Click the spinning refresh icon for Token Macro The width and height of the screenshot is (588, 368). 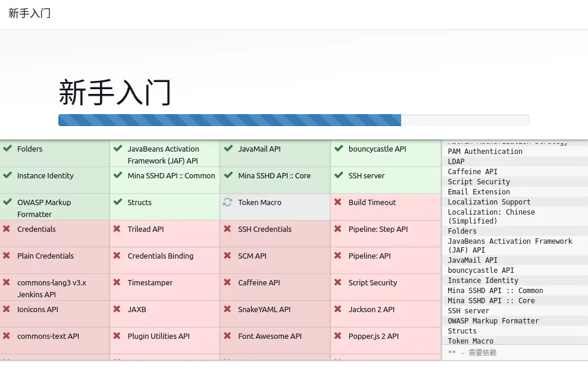pos(227,202)
